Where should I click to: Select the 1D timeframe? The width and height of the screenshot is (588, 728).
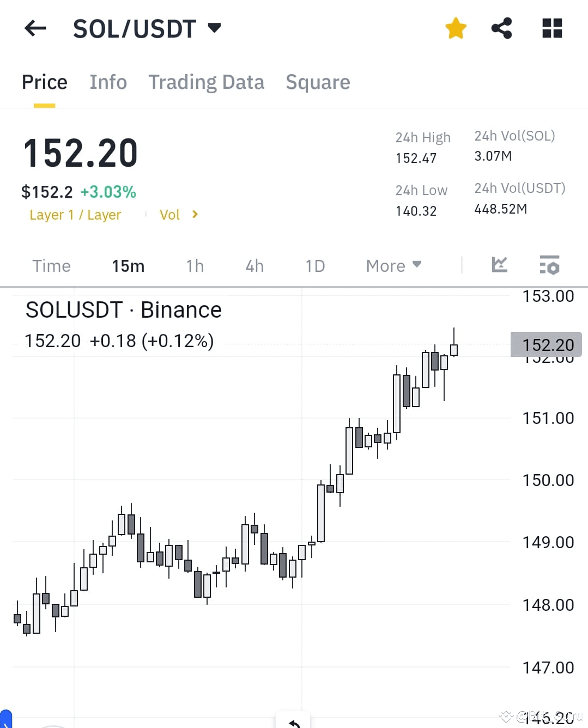(314, 265)
